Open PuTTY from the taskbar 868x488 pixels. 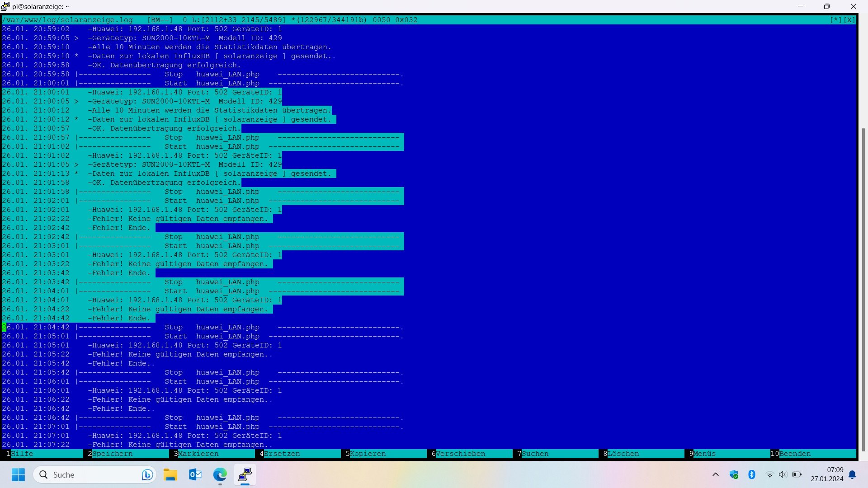pos(245,475)
